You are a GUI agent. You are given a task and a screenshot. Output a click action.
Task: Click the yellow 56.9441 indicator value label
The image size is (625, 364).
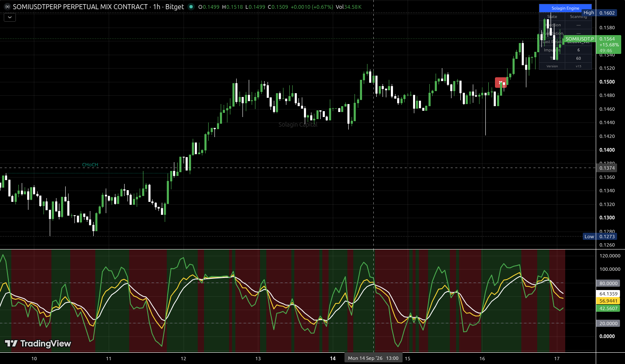click(608, 301)
